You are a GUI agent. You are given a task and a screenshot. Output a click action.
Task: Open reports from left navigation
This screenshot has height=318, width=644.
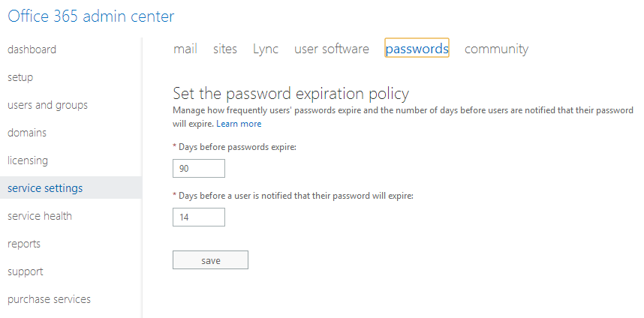24,244
